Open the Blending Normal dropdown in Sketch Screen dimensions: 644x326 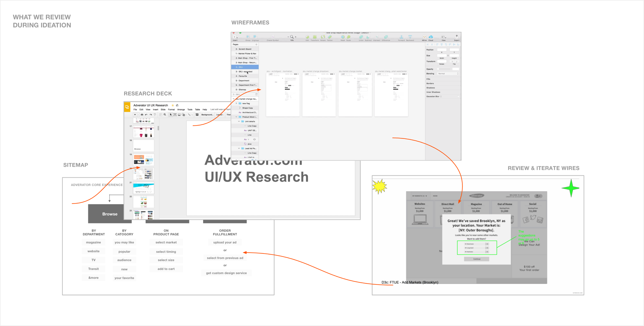click(x=448, y=74)
